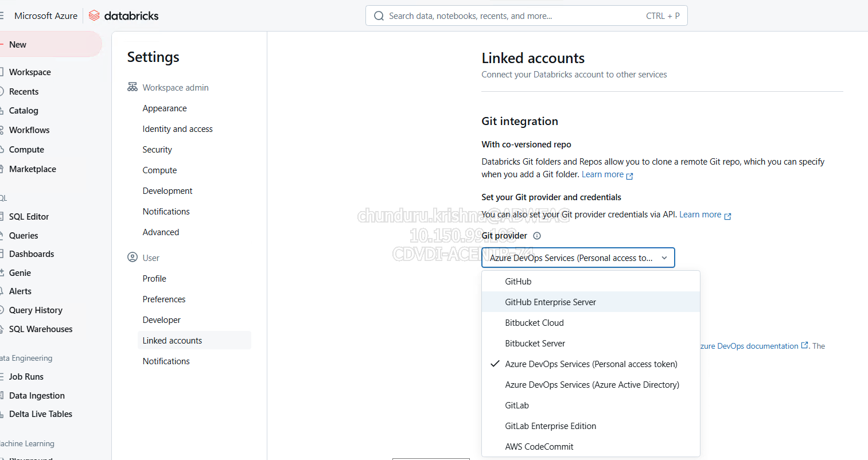The width and height of the screenshot is (868, 460).
Task: Click the New button in sidebar
Action: [18, 45]
